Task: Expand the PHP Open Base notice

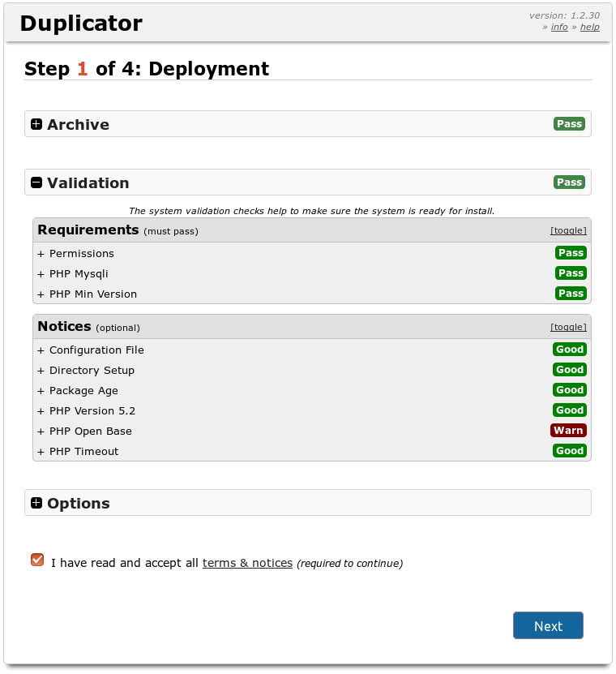Action: point(84,431)
